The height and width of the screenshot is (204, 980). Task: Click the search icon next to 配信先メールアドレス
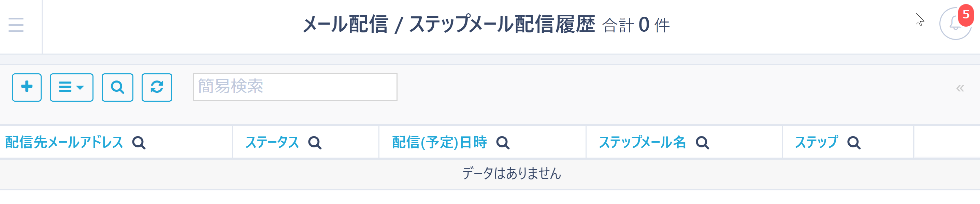pos(140,143)
